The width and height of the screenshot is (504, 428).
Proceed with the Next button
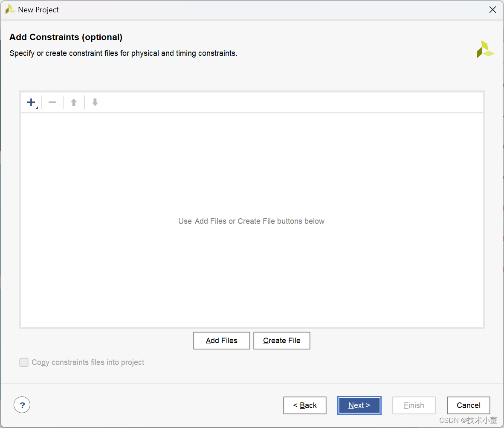pos(359,405)
